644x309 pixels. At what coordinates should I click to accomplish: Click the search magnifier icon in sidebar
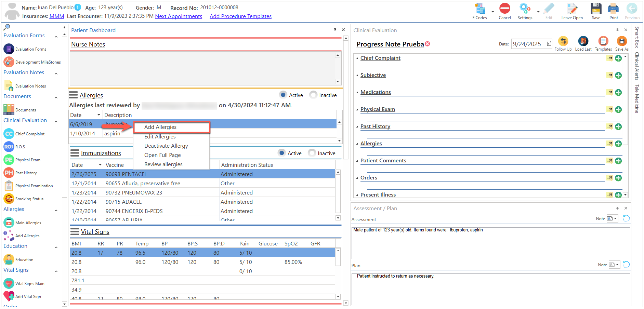(6, 27)
